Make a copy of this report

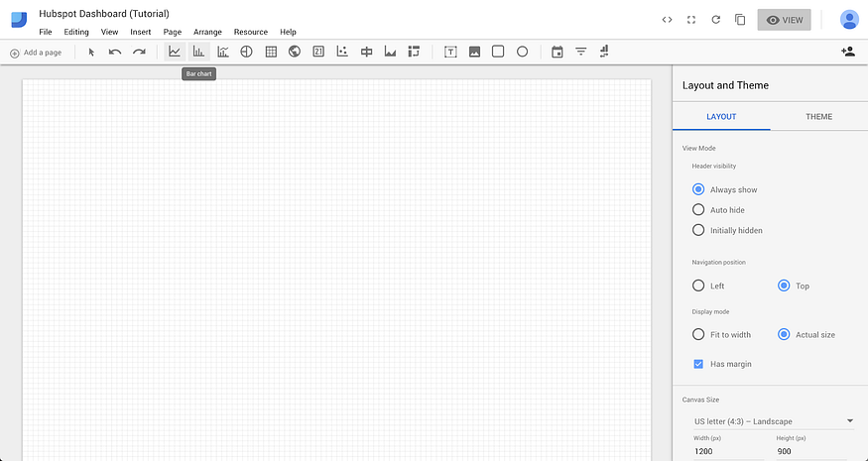(x=740, y=20)
